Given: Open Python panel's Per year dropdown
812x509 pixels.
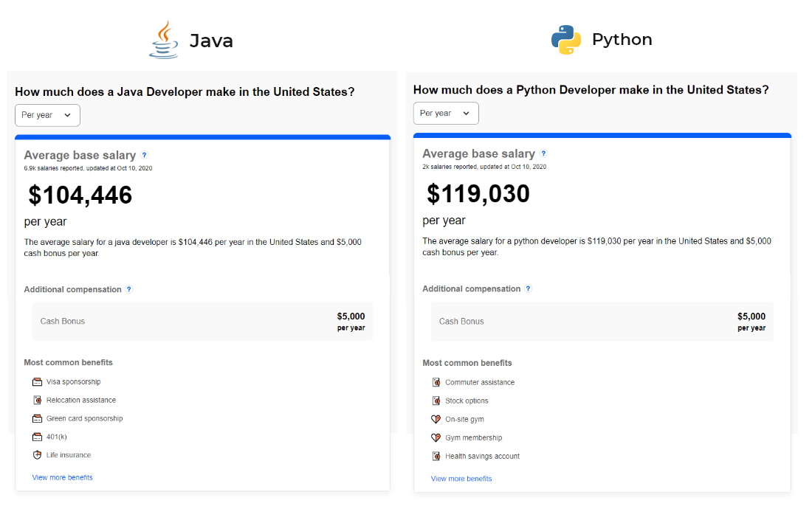Looking at the screenshot, I should point(446,113).
